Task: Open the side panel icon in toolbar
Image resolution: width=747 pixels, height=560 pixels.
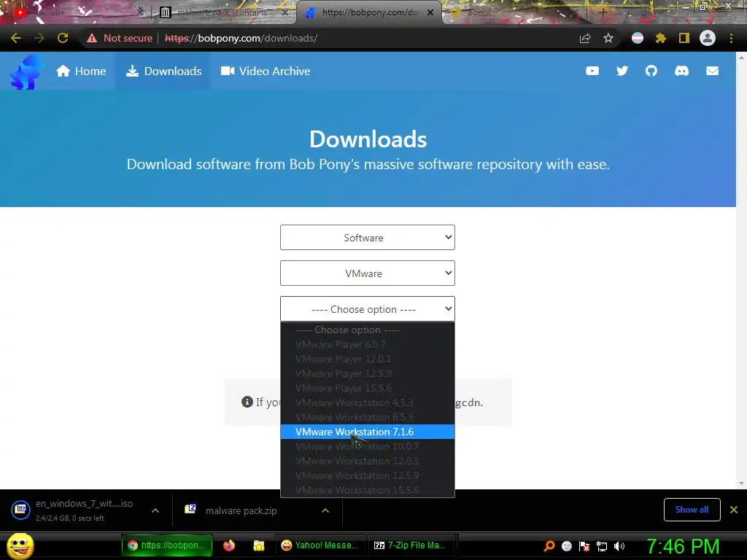Action: 684,38
